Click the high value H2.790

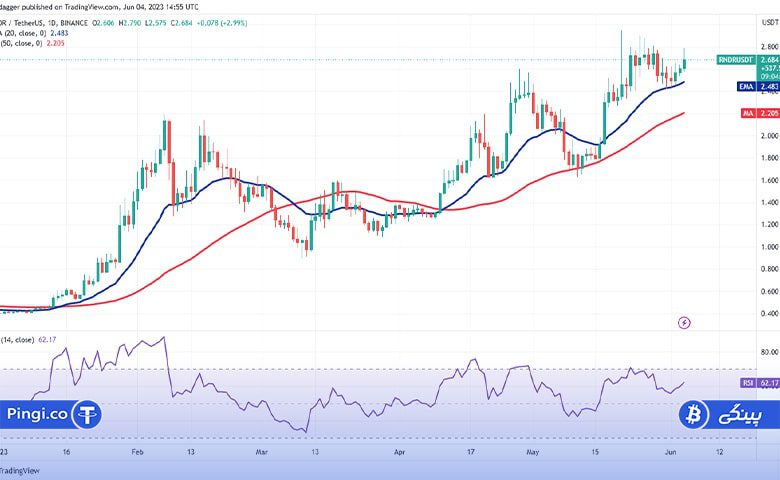(129, 23)
